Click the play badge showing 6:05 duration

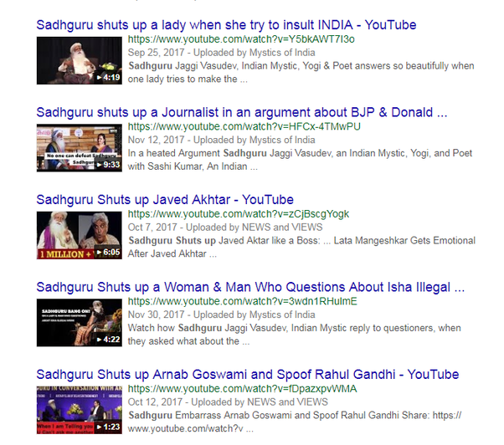[109, 252]
